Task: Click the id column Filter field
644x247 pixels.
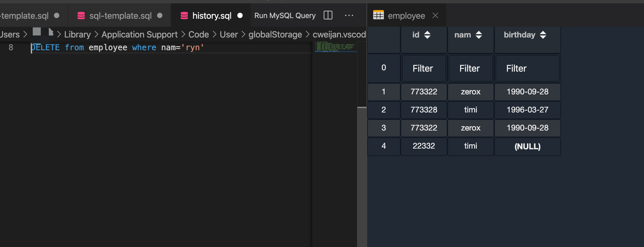Action: tap(423, 69)
